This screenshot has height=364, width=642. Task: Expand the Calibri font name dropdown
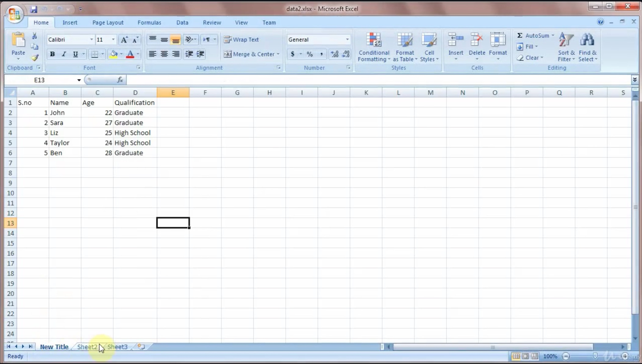[91, 40]
